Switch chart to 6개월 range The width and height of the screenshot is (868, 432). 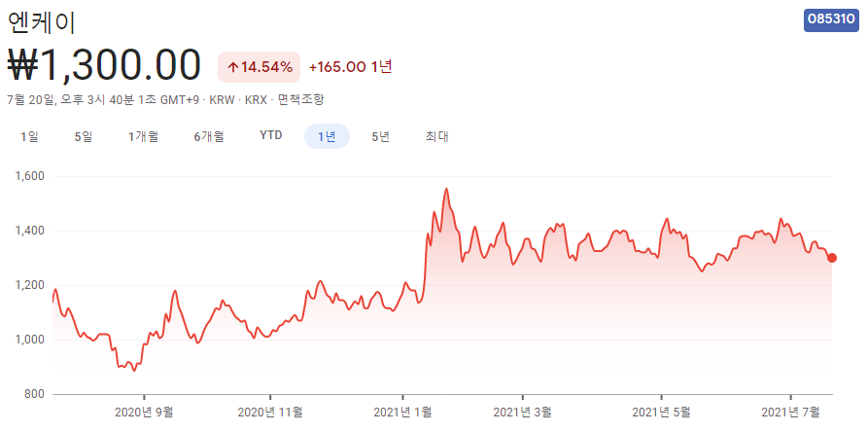click(209, 137)
